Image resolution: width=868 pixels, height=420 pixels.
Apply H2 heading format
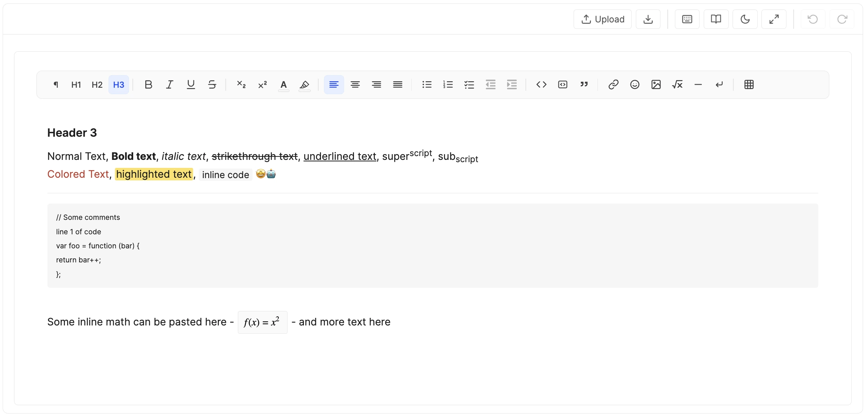tap(97, 84)
